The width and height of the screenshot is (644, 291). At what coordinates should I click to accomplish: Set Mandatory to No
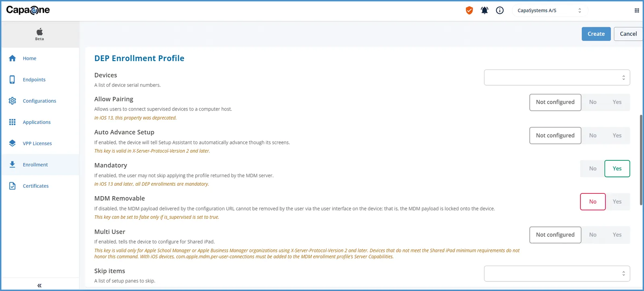(x=592, y=168)
